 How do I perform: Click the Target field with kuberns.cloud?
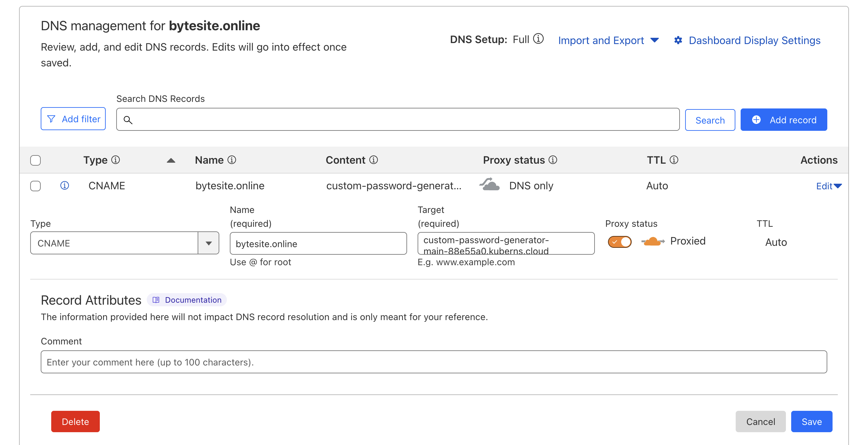click(506, 243)
